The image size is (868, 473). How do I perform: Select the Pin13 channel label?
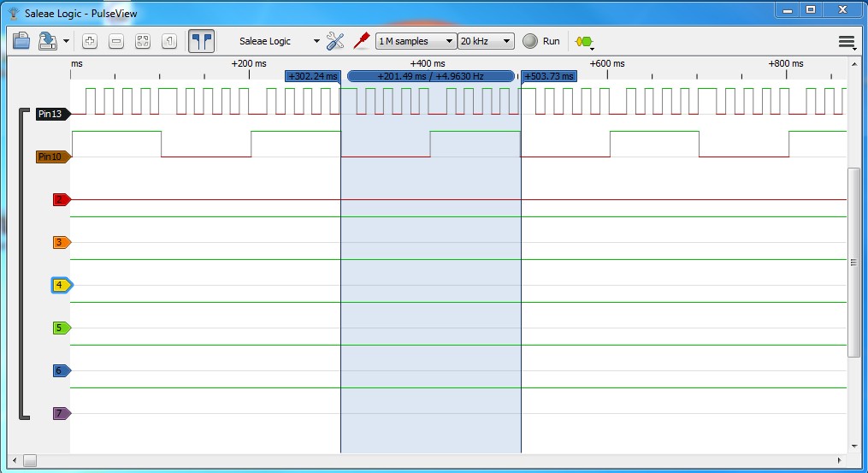pos(51,114)
